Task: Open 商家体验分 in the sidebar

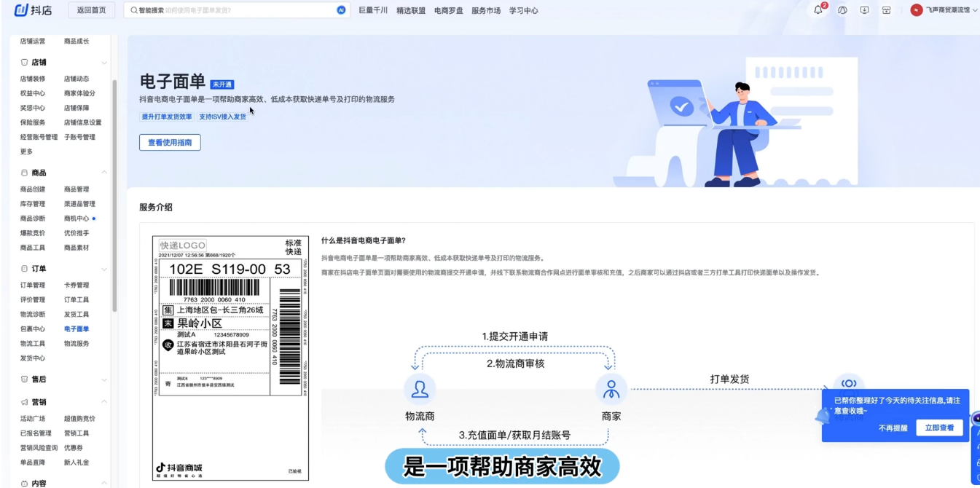Action: pyautogui.click(x=79, y=93)
